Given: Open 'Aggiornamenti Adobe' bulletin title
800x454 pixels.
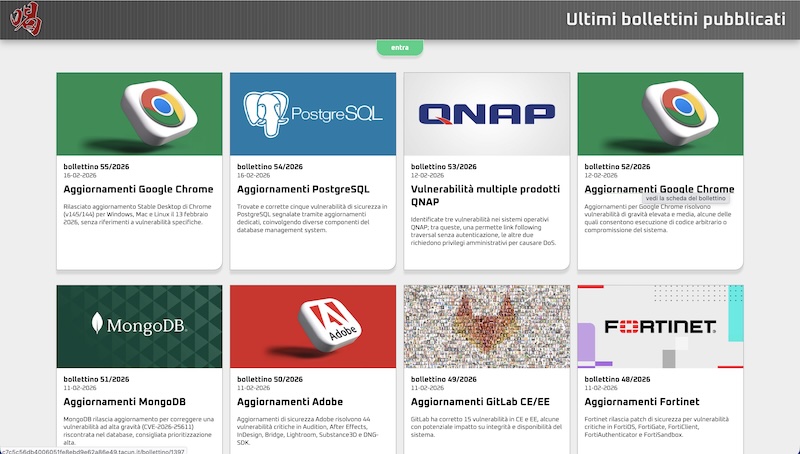Looking at the screenshot, I should [294, 401].
